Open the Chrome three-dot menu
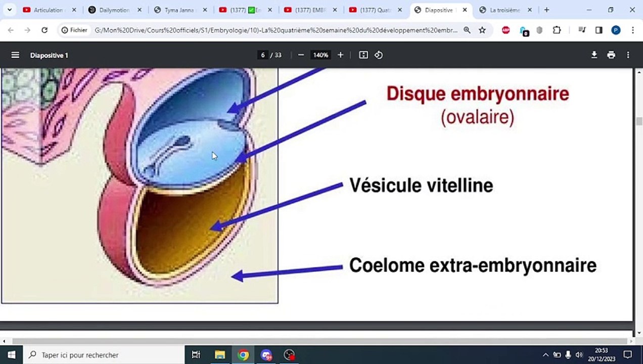This screenshot has width=643, height=364. [x=633, y=30]
